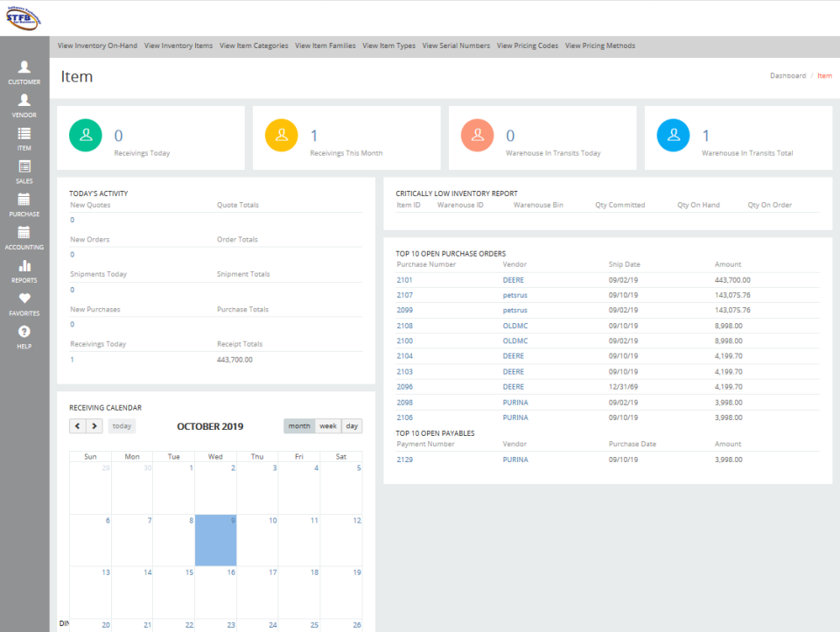Open purchase order 2101
This screenshot has height=632, width=840.
(403, 279)
